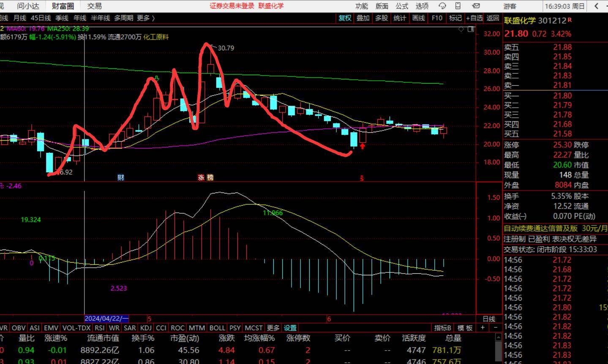The image size is (608, 364).
Task: Open the 版面 menu
Action: (382, 6)
